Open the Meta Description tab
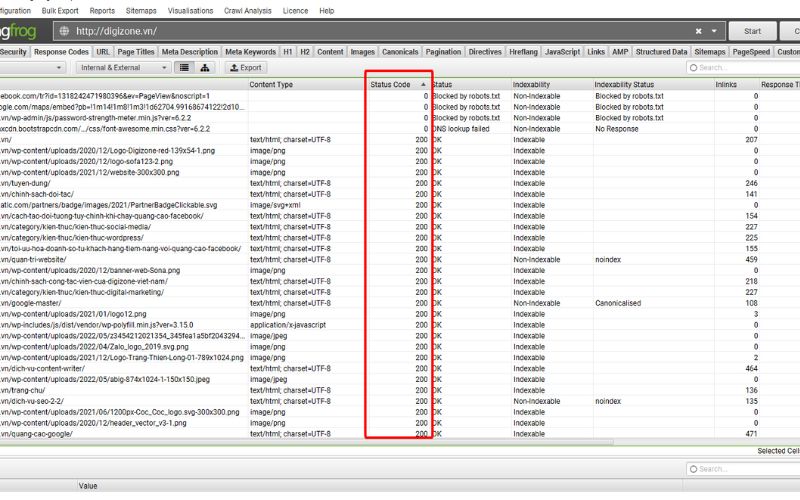 pos(190,52)
